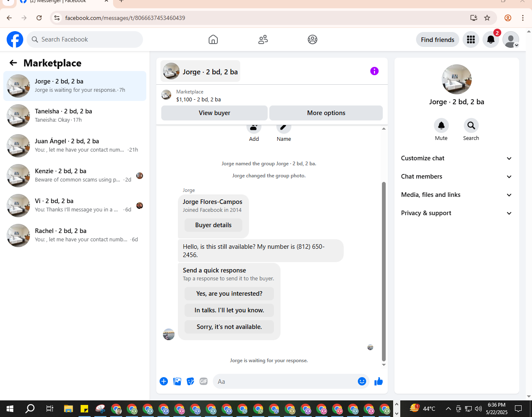Click the $1,100 - 2 bd, 2 ba listing
Viewport: 532px width, 417px height.
point(198,99)
